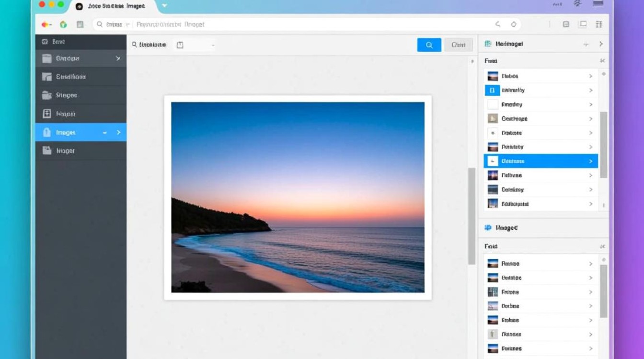Click the sunset beach image in the canvas
The height and width of the screenshot is (359, 644).
(298, 197)
